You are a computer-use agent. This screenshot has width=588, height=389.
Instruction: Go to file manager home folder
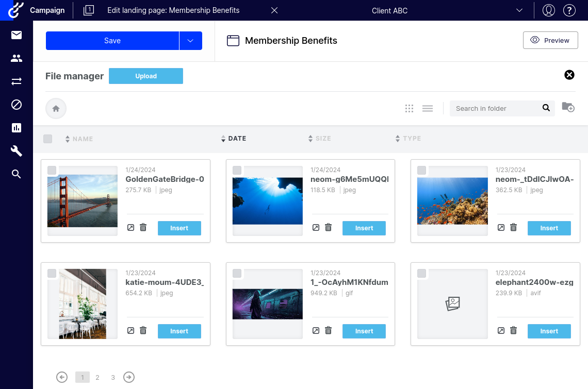coord(56,109)
